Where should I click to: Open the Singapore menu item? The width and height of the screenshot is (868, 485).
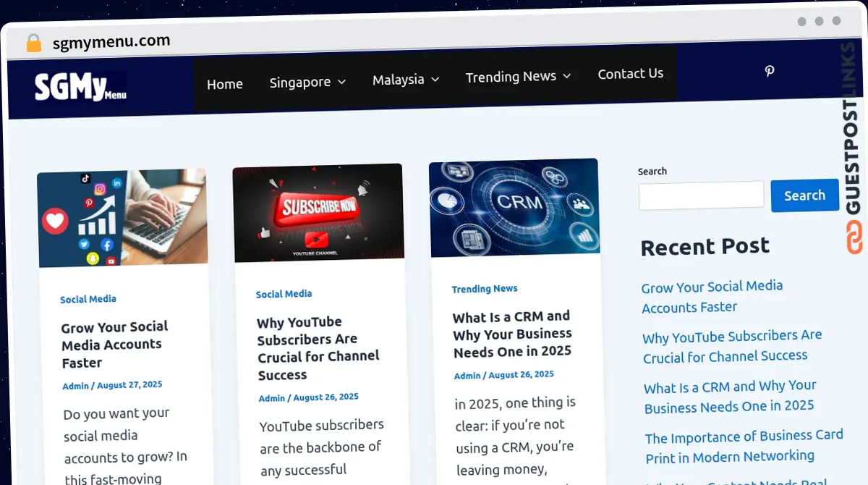pyautogui.click(x=300, y=83)
